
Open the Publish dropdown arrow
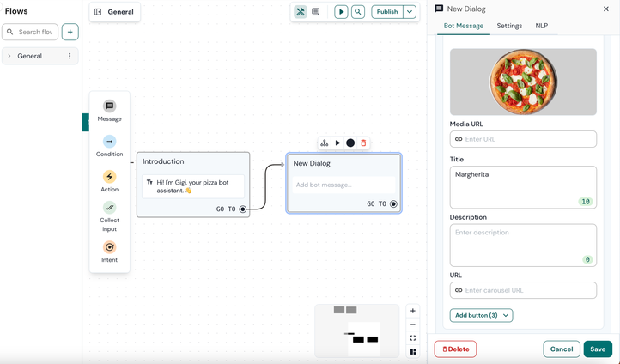pyautogui.click(x=410, y=12)
